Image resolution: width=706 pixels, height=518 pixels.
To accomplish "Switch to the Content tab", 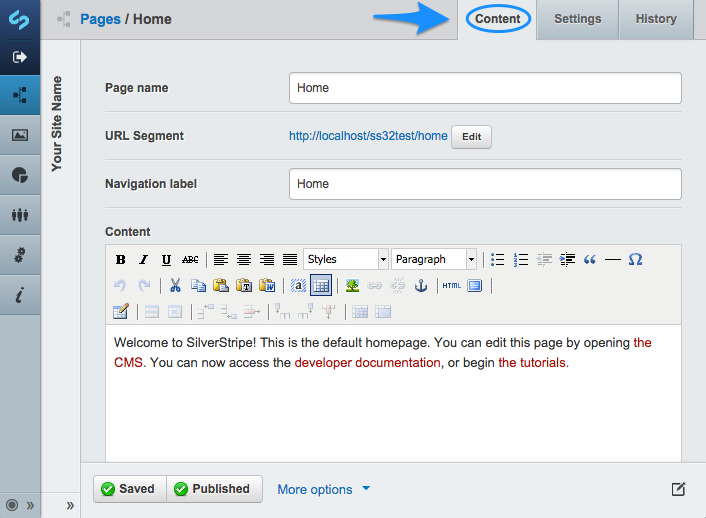I will tap(498, 19).
